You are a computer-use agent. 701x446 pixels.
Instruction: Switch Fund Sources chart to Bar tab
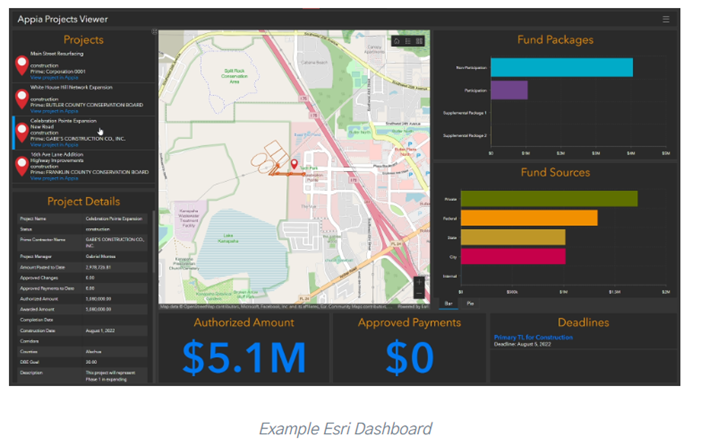tap(446, 301)
